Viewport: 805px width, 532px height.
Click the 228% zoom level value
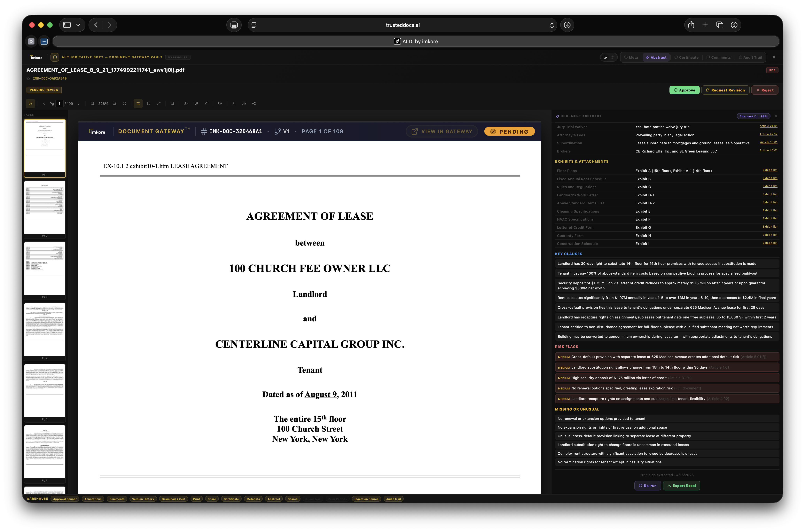pos(103,104)
